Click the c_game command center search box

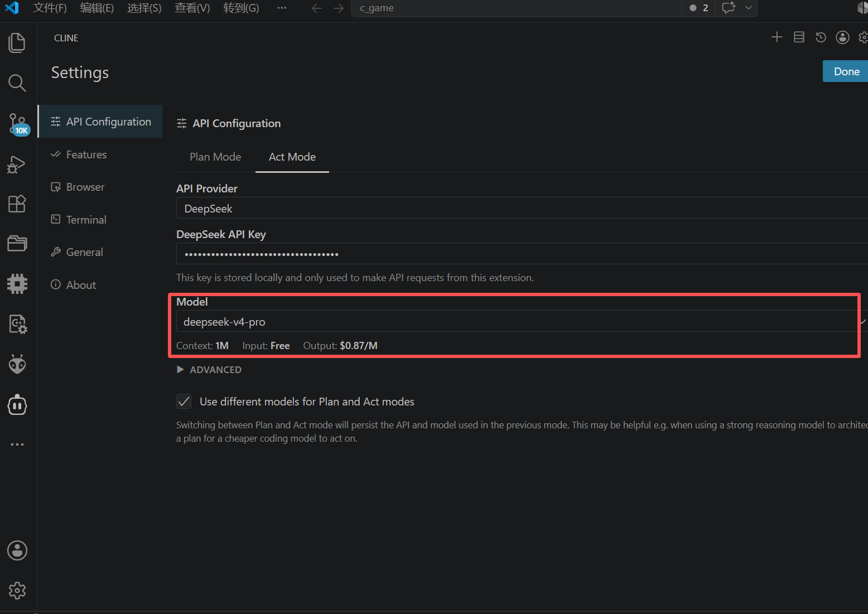pyautogui.click(x=516, y=8)
